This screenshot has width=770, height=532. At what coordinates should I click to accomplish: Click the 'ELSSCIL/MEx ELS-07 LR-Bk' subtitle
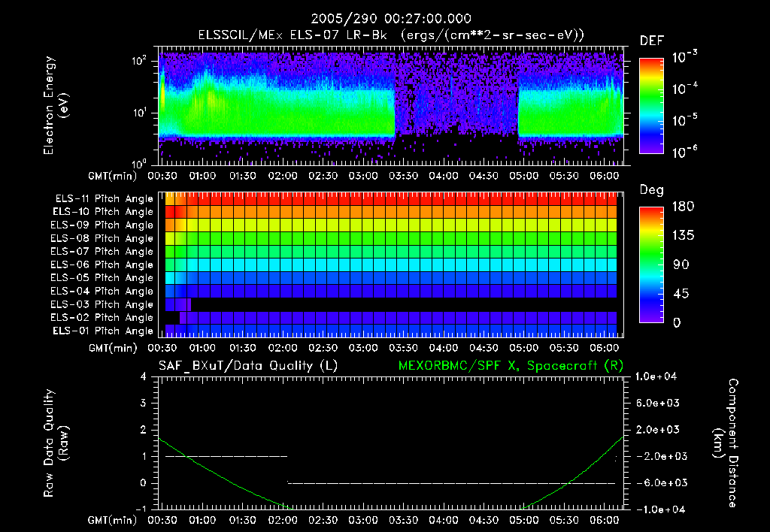[x=293, y=35]
